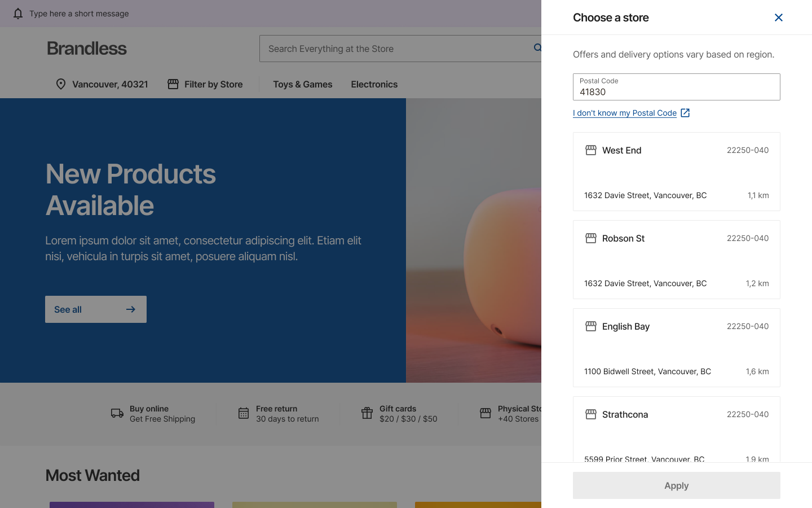Image resolution: width=812 pixels, height=508 pixels.
Task: Click the store icon on English Bay card
Action: pos(591,326)
